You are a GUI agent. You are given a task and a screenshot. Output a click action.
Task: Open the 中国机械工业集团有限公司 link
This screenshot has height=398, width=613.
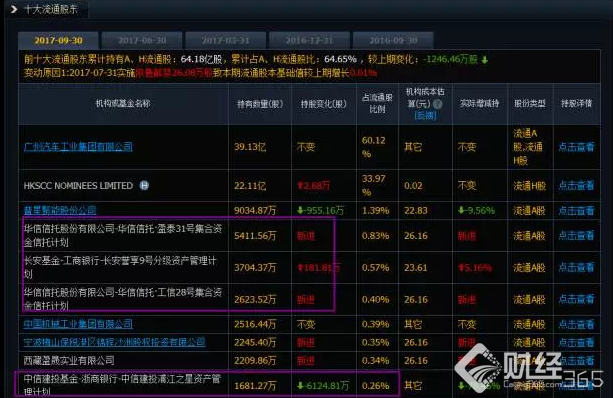[78, 324]
